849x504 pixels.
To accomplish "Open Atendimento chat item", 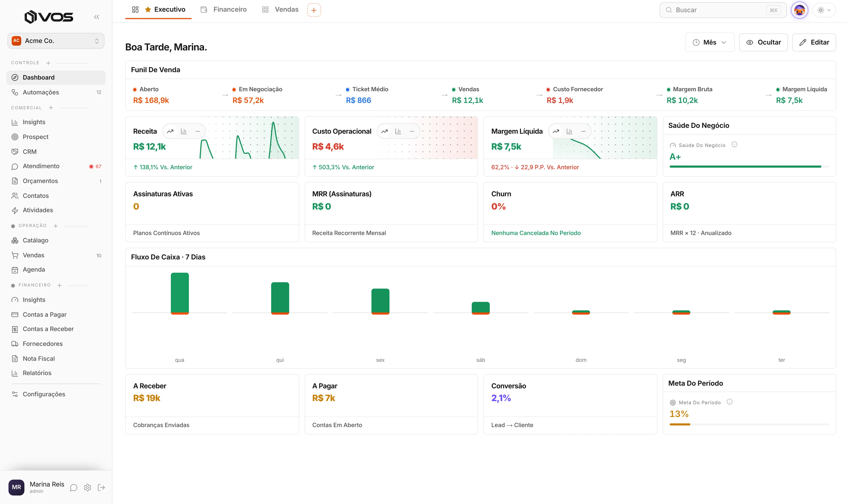I will point(56,166).
